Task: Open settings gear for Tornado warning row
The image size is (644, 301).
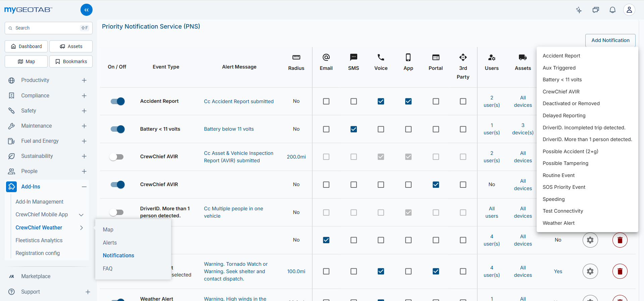Action: pyautogui.click(x=590, y=271)
